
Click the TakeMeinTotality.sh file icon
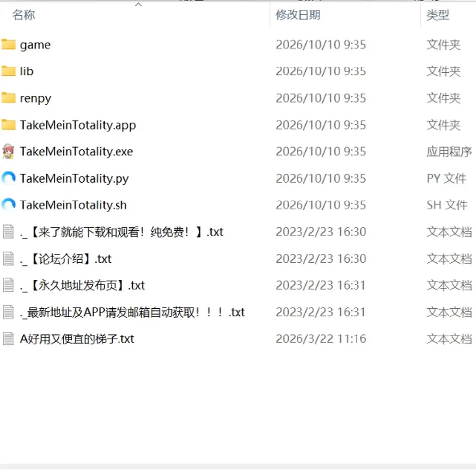click(x=8, y=205)
